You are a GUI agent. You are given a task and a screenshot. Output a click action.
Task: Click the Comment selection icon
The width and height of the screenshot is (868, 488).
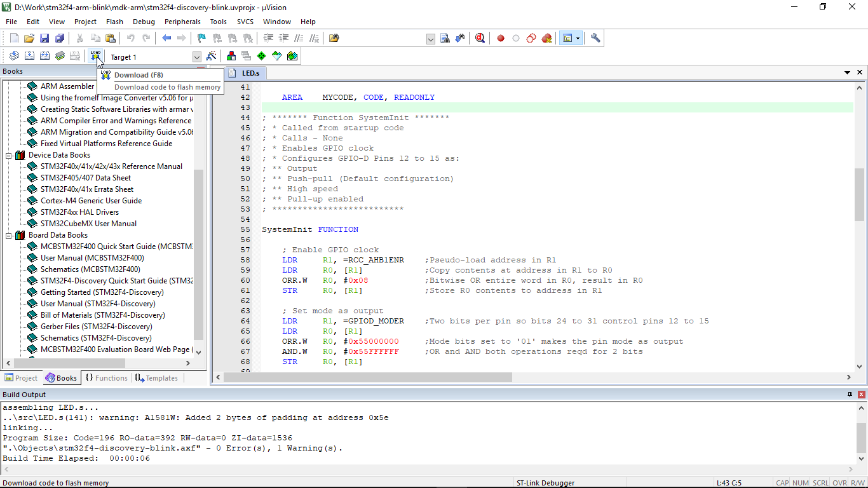(x=299, y=38)
